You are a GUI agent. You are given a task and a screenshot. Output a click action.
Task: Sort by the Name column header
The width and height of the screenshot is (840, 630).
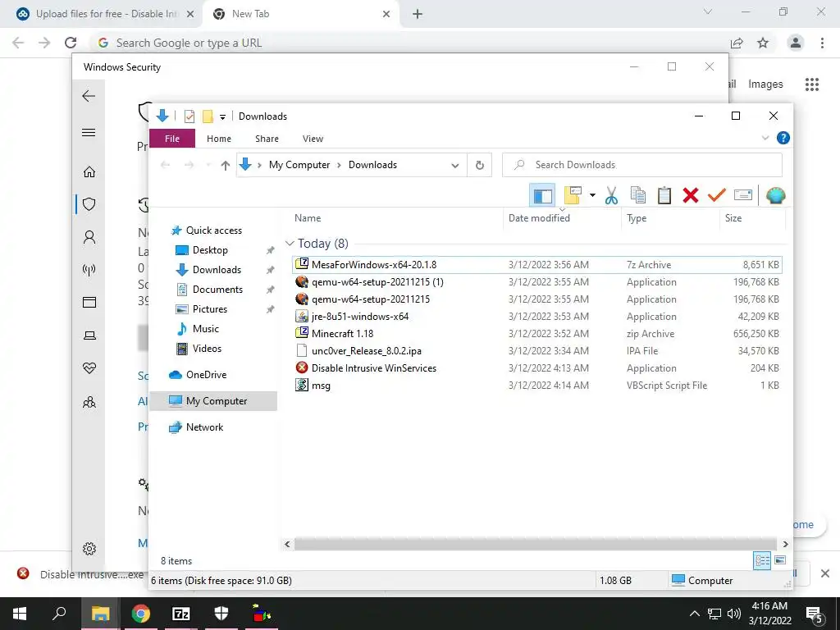(x=308, y=218)
